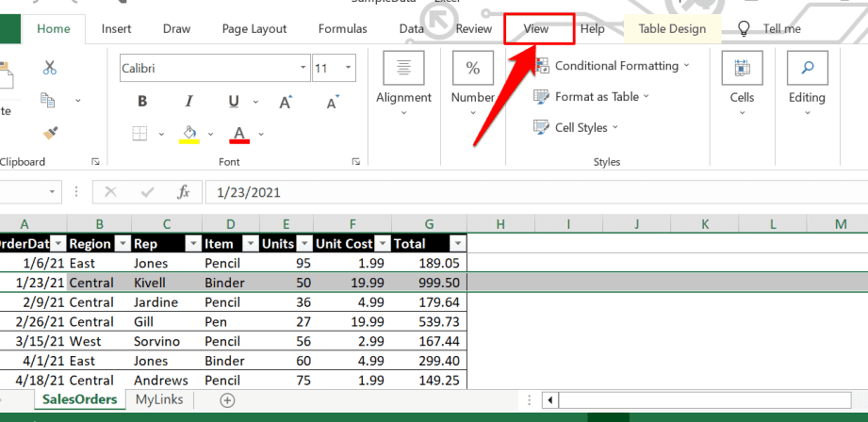This screenshot has width=868, height=422.
Task: Switch to the Home tab
Action: (x=54, y=29)
